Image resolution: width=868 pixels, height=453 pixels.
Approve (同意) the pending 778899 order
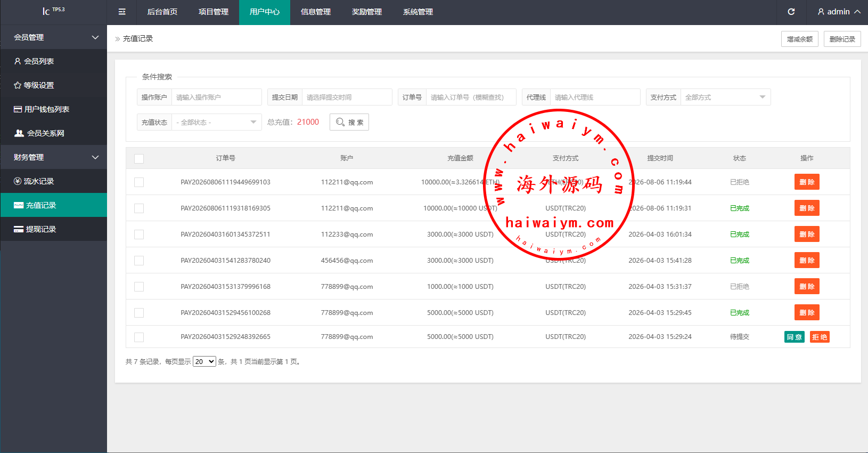pos(795,337)
